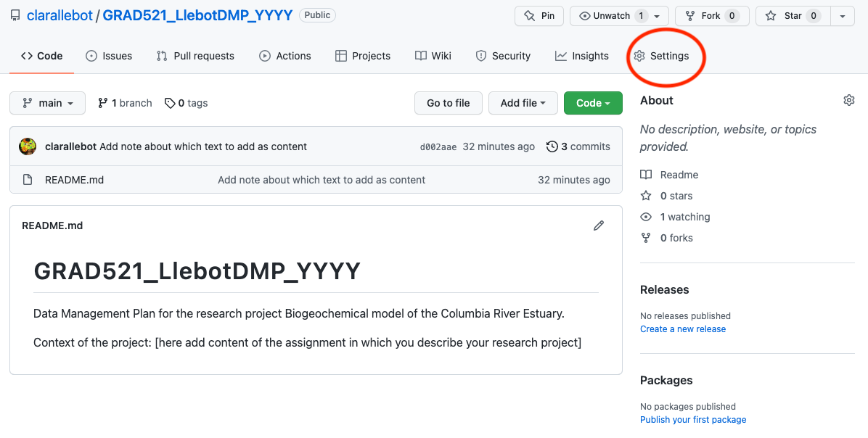Open commit hash d002aae
The image size is (868, 438).
click(x=438, y=147)
